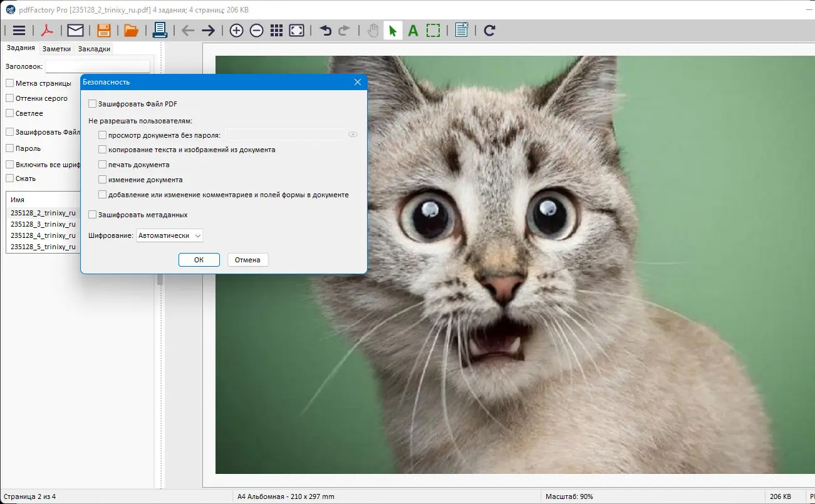Screen dimensions: 815x504
Task: Click the thumbnail grid view icon
Action: pyautogui.click(x=276, y=30)
